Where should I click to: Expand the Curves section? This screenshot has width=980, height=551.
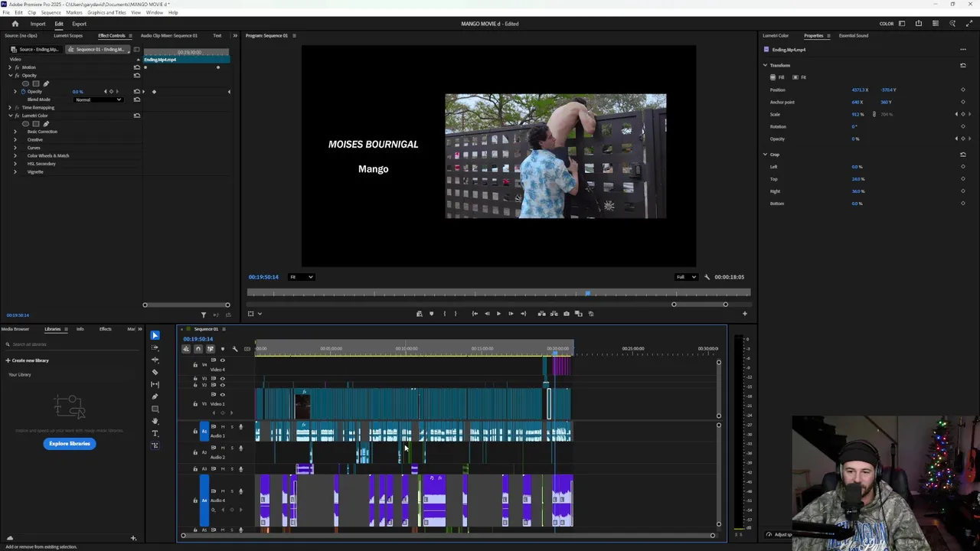point(15,148)
